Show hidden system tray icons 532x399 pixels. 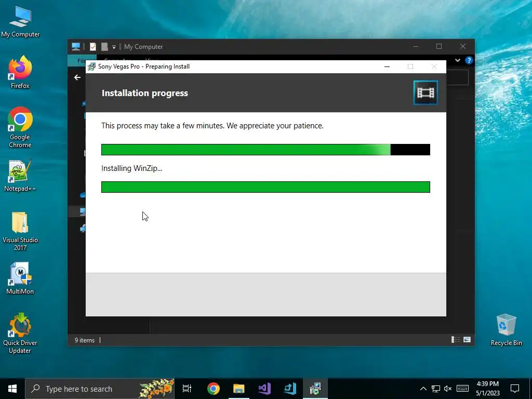click(423, 389)
